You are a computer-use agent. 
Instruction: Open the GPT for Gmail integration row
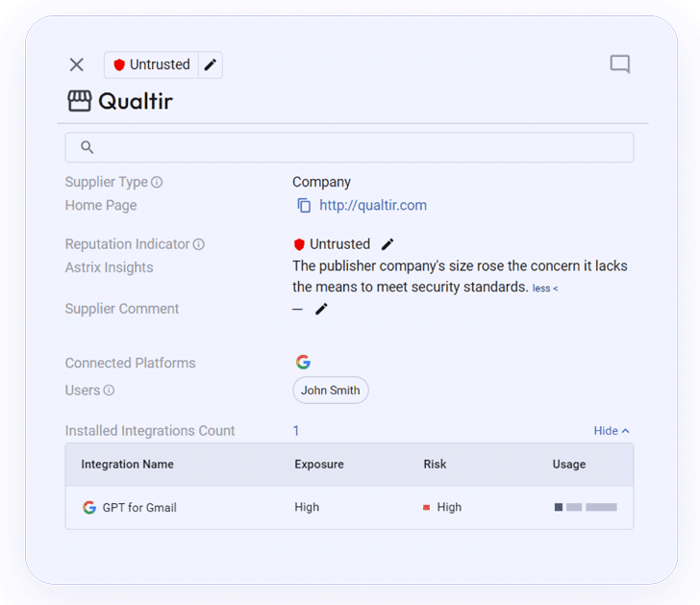pyautogui.click(x=139, y=507)
